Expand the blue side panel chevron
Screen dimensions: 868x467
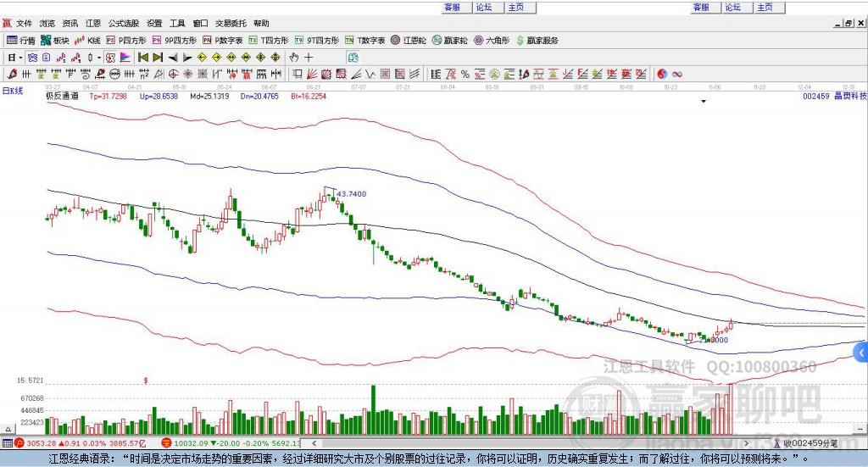coord(861,353)
